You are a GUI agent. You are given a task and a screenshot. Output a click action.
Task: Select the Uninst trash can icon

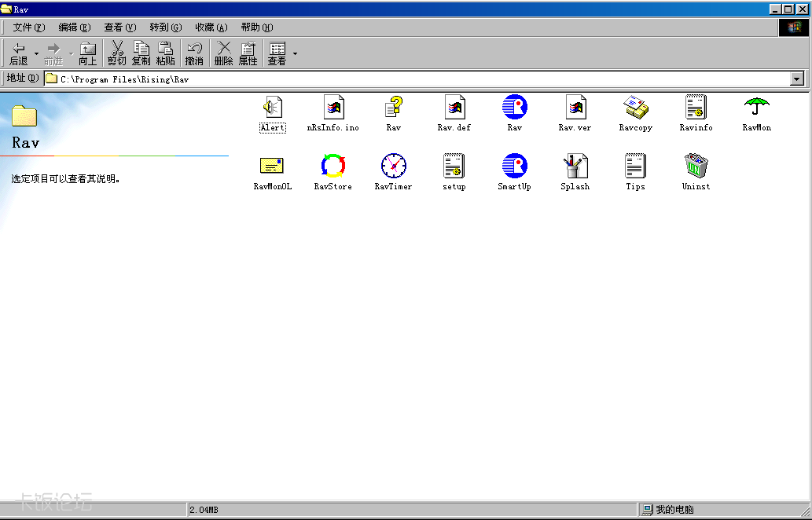click(696, 166)
